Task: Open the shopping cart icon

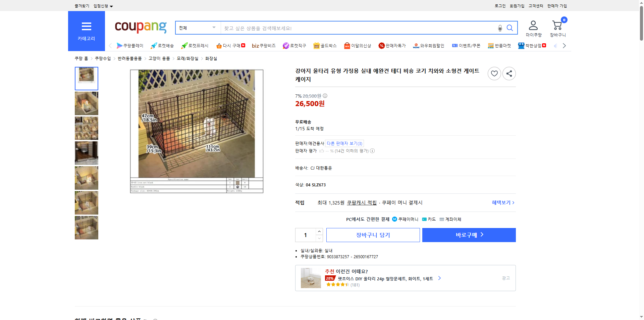Action: (557, 25)
